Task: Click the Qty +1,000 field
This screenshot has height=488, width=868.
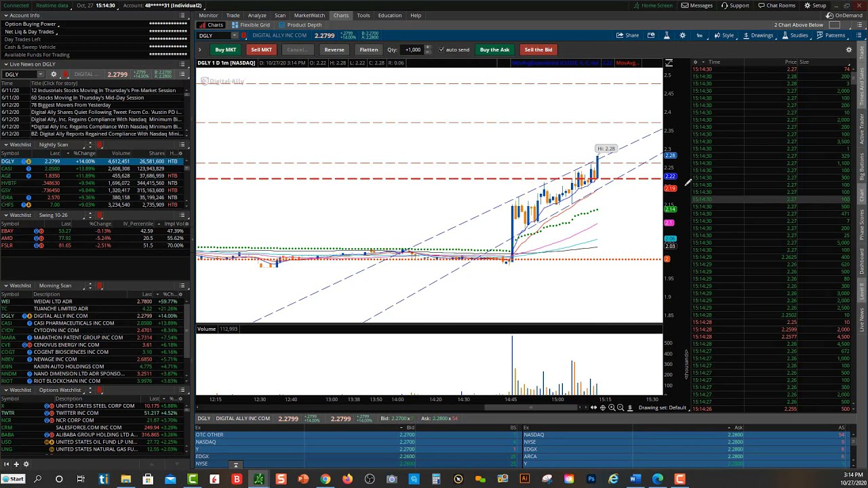Action: [412, 49]
